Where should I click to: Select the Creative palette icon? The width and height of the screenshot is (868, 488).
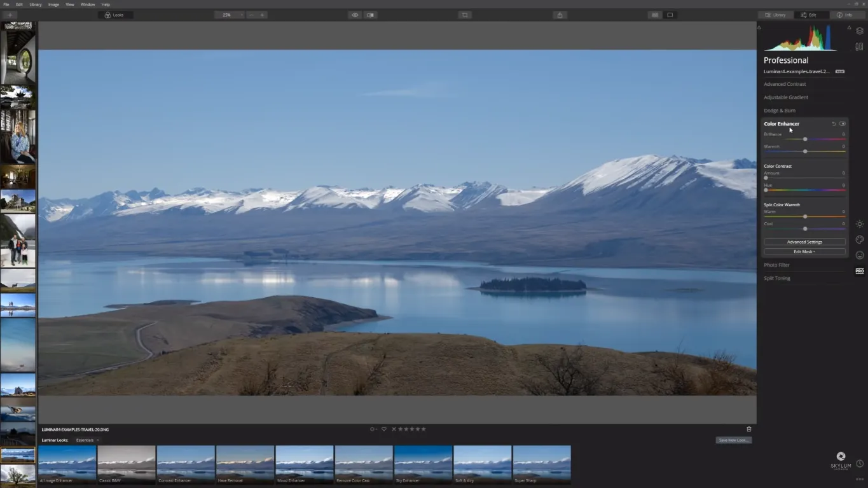tap(860, 240)
